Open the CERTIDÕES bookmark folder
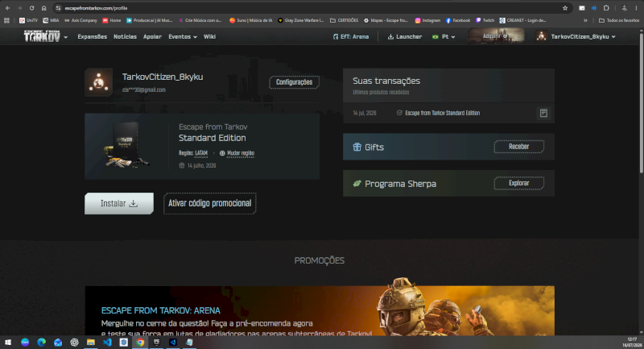This screenshot has width=644, height=349. [345, 20]
